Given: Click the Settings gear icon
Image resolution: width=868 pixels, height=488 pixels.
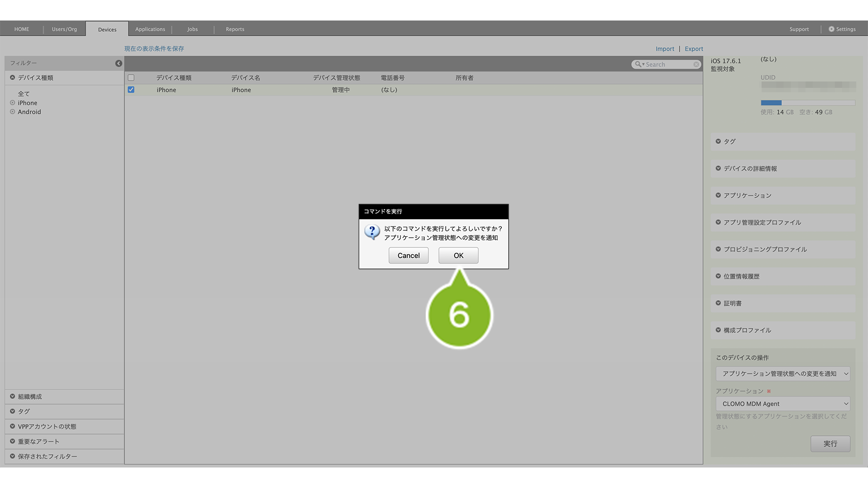Looking at the screenshot, I should (831, 29).
